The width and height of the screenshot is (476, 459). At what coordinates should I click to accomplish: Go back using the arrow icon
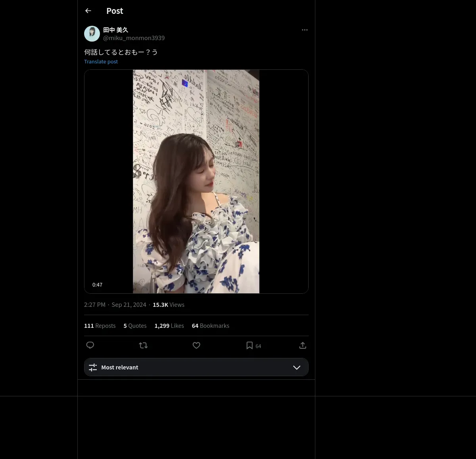88,11
